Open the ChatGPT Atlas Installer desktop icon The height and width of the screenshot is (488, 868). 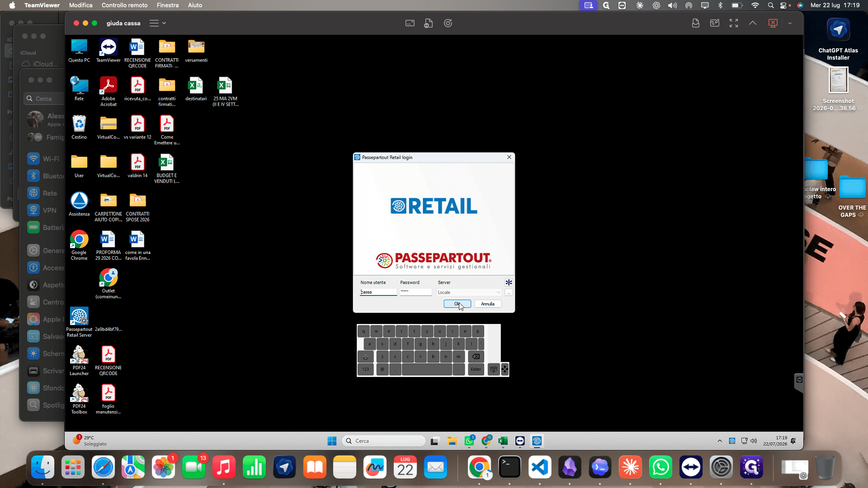tap(838, 39)
